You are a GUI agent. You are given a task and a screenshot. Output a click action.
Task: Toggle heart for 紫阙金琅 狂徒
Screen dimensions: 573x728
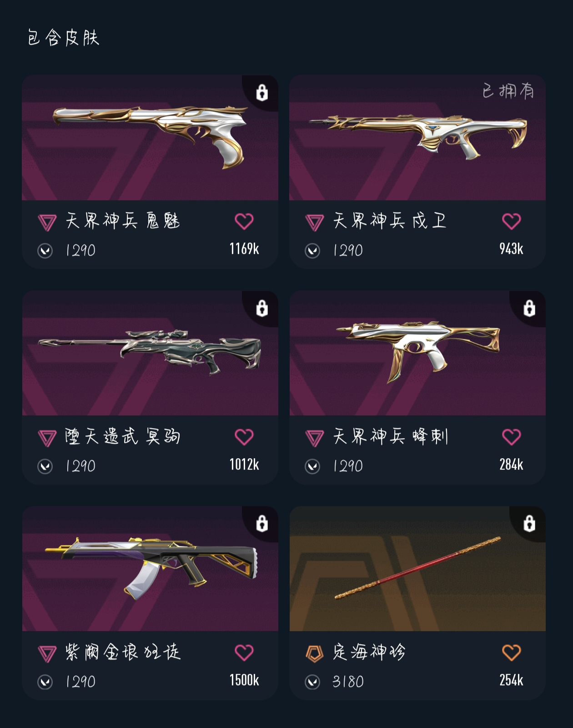tap(244, 653)
